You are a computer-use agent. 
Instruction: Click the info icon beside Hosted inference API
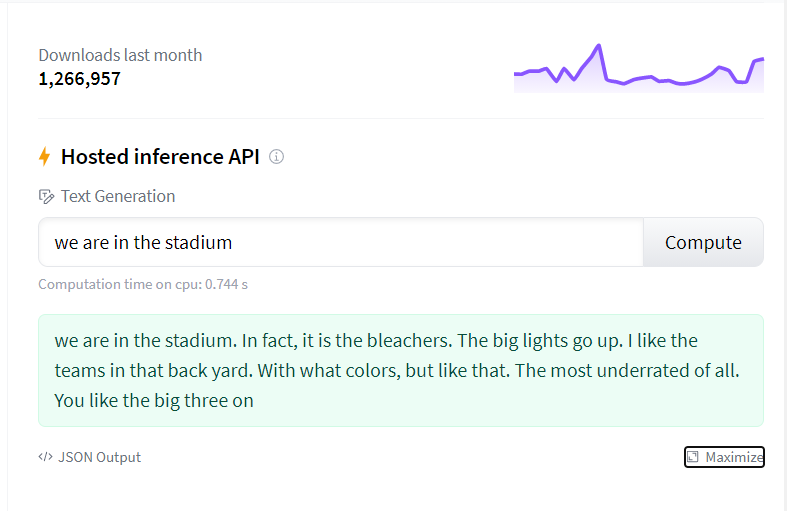(x=277, y=157)
